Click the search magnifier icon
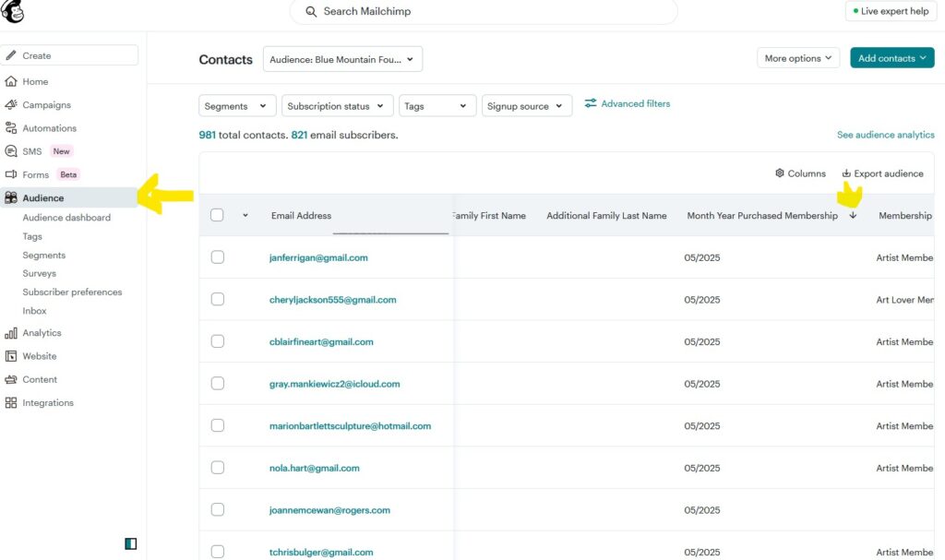Viewport: 945px width, 560px height. pos(311,11)
